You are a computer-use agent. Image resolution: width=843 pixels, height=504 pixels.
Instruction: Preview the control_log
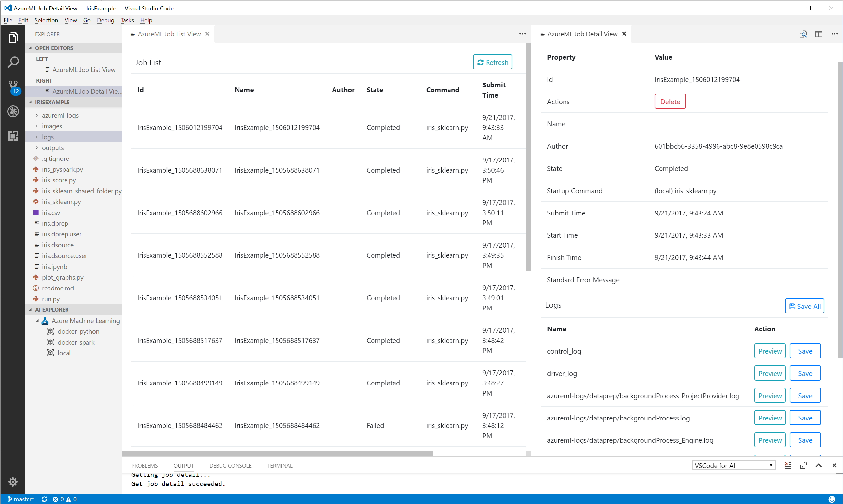point(770,351)
